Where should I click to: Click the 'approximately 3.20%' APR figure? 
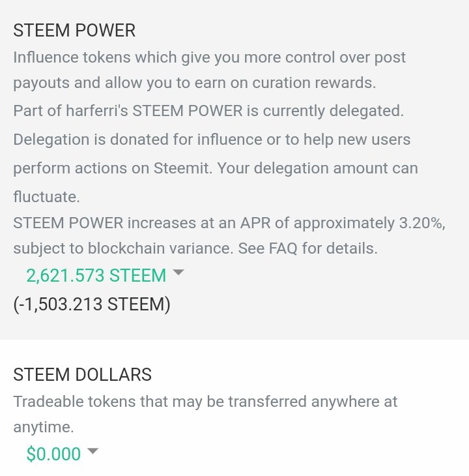[369, 224]
